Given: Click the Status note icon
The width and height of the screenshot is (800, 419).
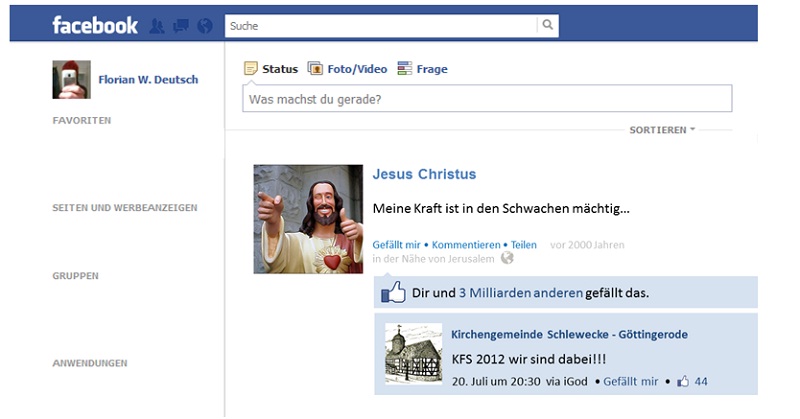Looking at the screenshot, I should [x=251, y=68].
